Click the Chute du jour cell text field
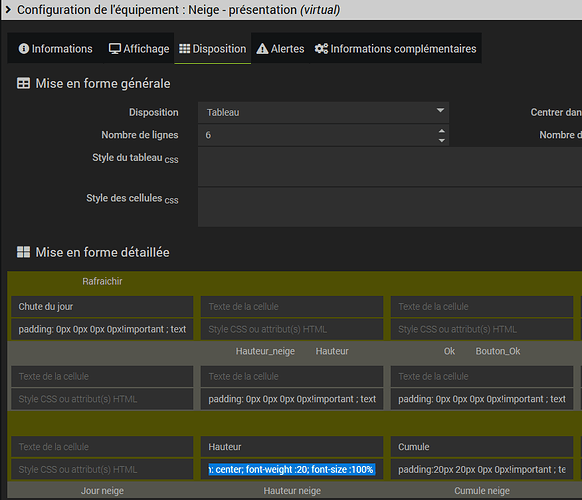The width and height of the screenshot is (582, 500). [x=102, y=307]
